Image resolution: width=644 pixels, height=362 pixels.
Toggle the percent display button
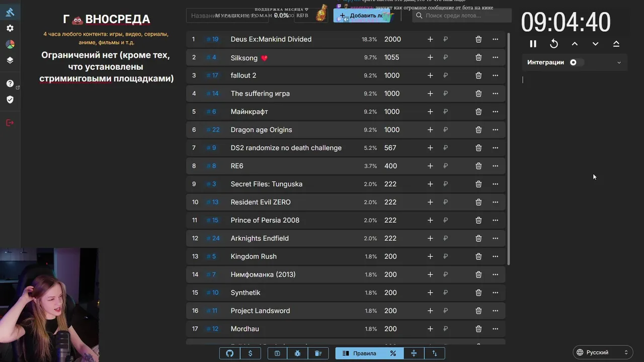coord(393,353)
